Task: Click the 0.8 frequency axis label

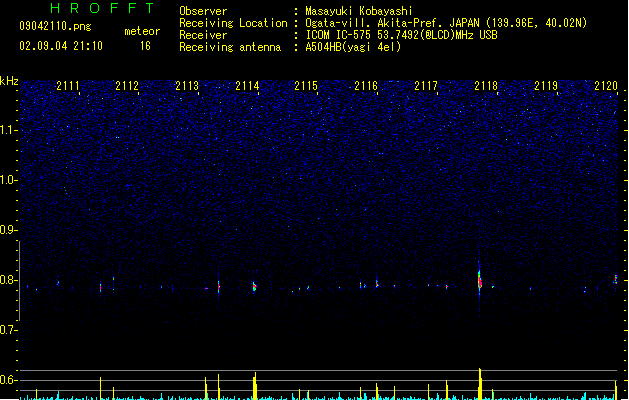Action: click(8, 280)
